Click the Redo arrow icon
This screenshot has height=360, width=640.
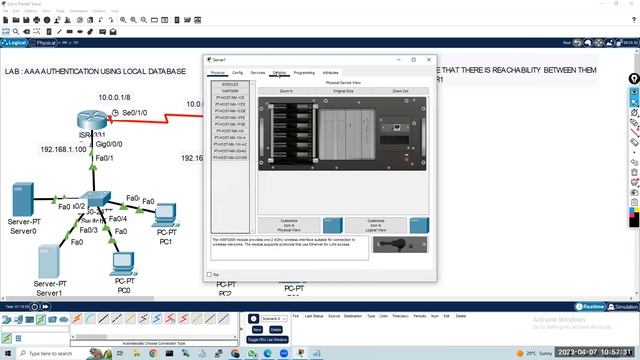coord(111,20)
